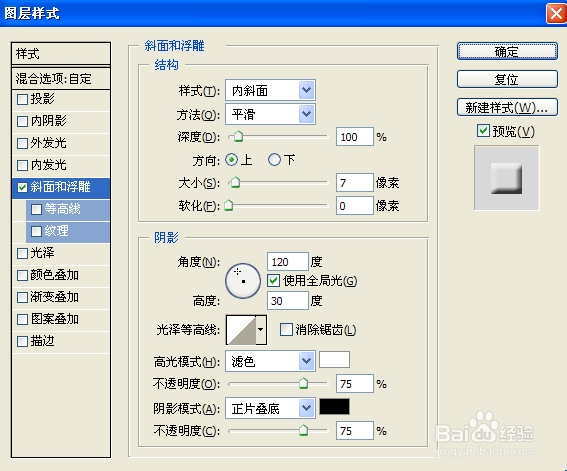The image size is (567, 471).
Task: Enable the 渐变叠加 gradient overlay checkbox
Action: coord(22,297)
